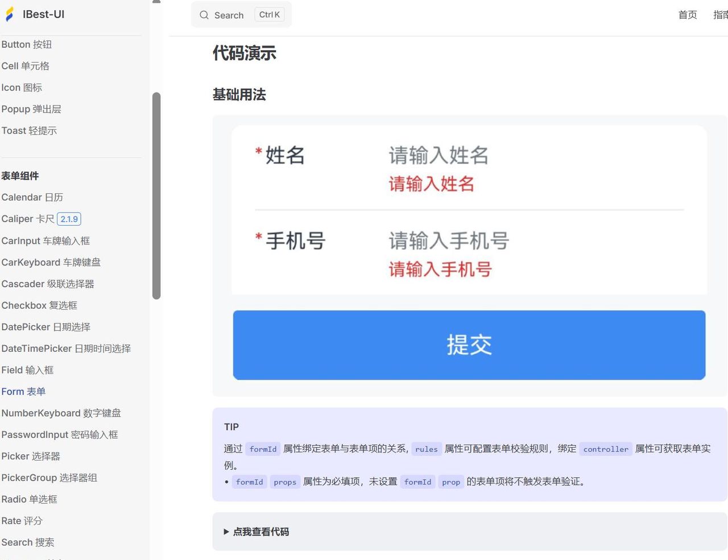Open the 首页 nav menu item
This screenshot has height=560, width=728.
[687, 15]
